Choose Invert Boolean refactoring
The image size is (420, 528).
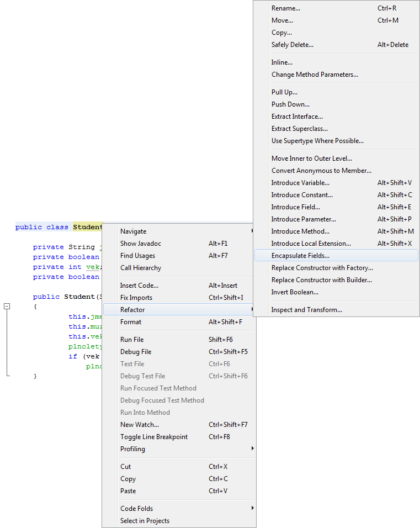295,292
